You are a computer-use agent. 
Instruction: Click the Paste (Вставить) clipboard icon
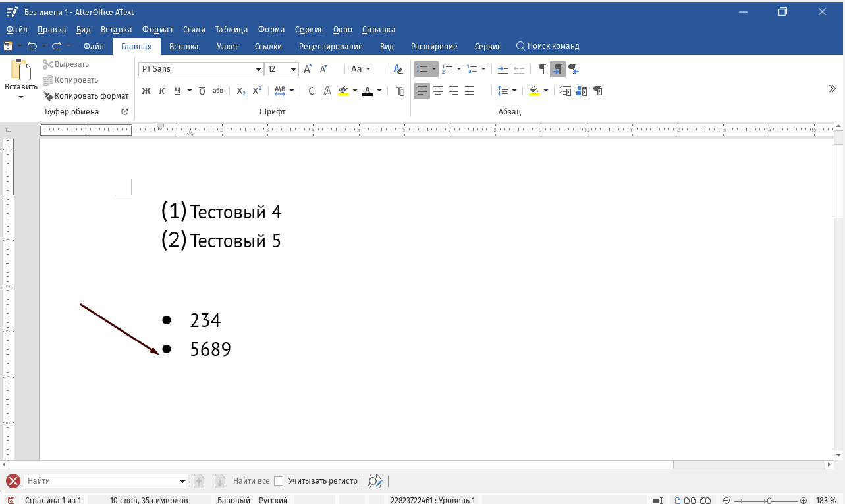[x=21, y=70]
